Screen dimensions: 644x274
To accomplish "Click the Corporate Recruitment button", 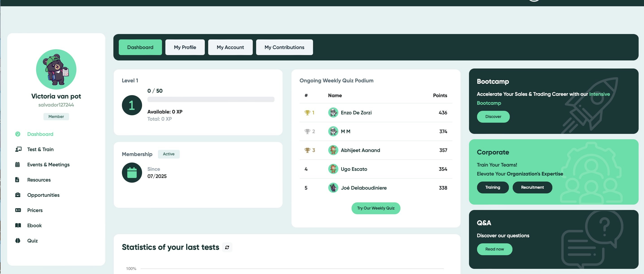I will tap(532, 187).
